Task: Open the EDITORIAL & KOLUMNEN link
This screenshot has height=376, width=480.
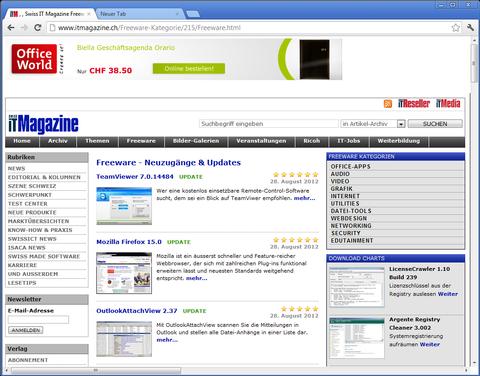Action: pyautogui.click(x=44, y=177)
